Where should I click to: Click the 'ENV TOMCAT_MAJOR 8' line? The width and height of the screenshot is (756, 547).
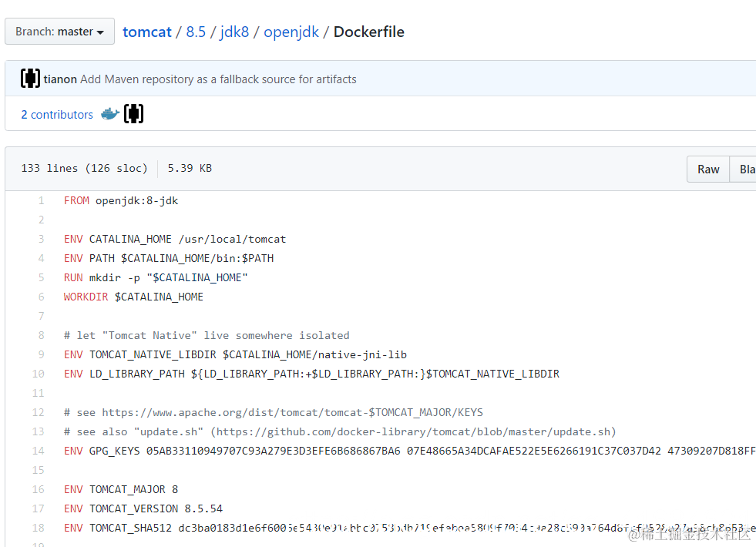[x=121, y=490]
